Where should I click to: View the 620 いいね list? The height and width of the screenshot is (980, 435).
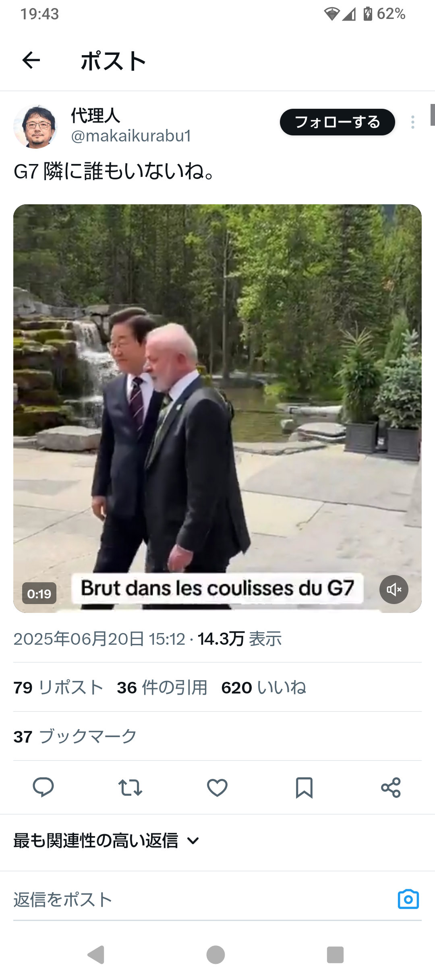[264, 687]
